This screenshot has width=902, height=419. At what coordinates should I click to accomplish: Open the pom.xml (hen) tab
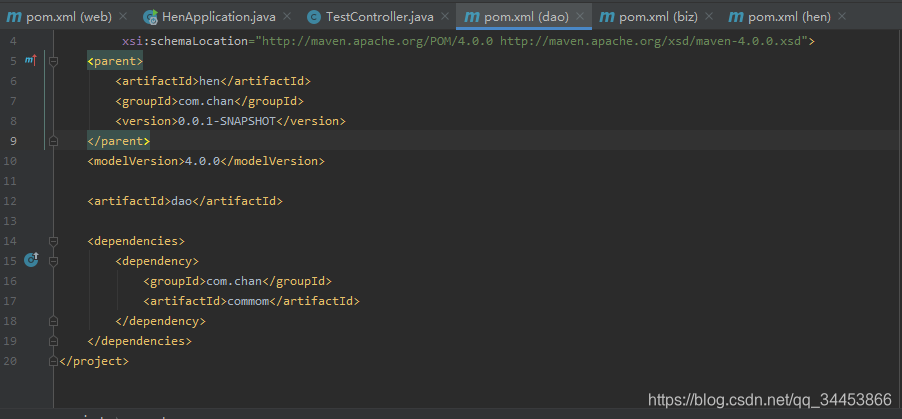point(789,17)
